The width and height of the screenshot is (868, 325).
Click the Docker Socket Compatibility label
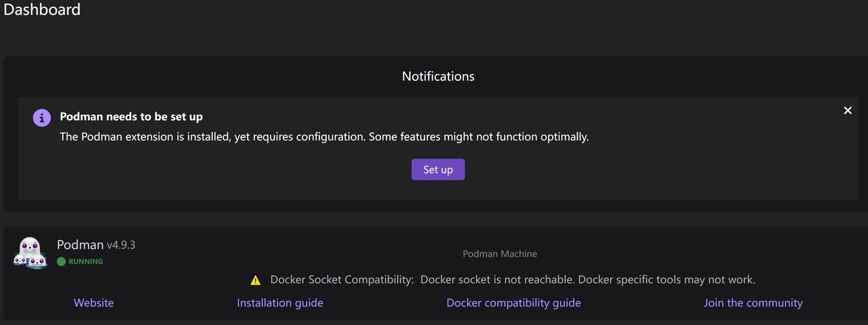342,280
